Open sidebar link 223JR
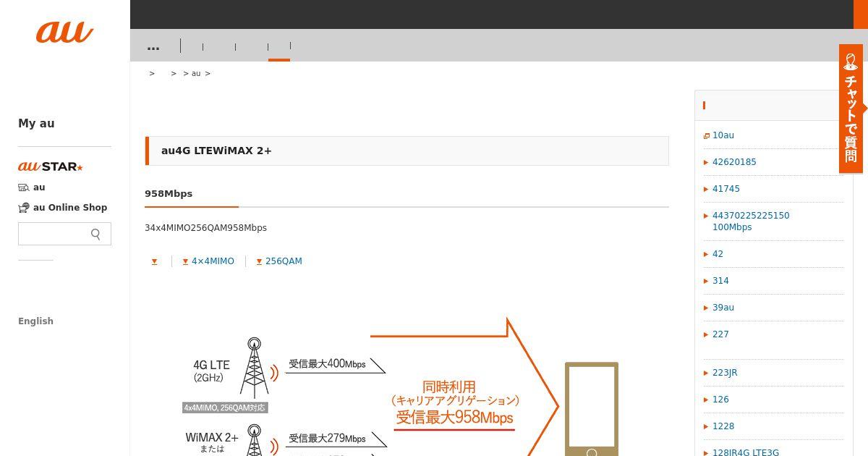Viewport: 868px width, 456px height. coord(725,373)
